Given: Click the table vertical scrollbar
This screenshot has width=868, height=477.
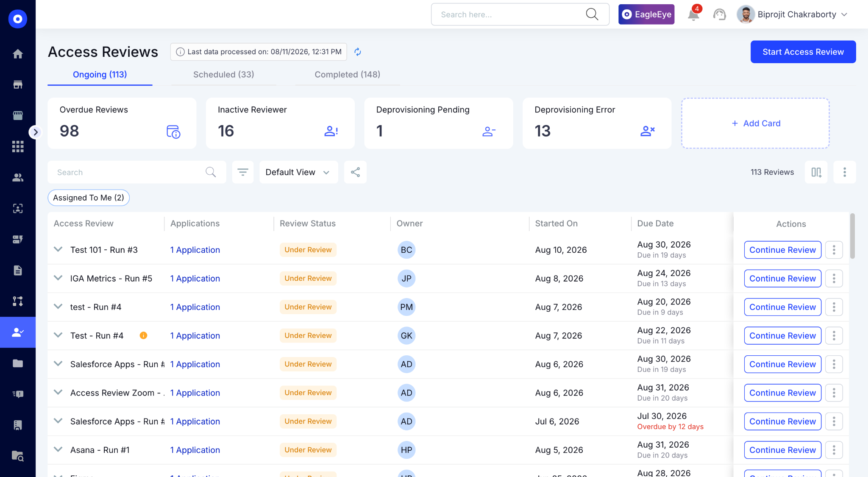Looking at the screenshot, I should tap(852, 236).
